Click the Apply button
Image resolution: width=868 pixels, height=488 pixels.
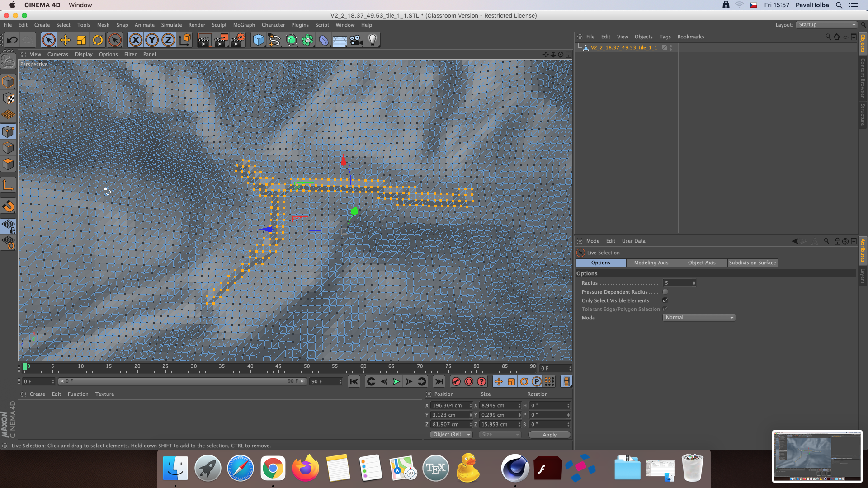[549, 435]
